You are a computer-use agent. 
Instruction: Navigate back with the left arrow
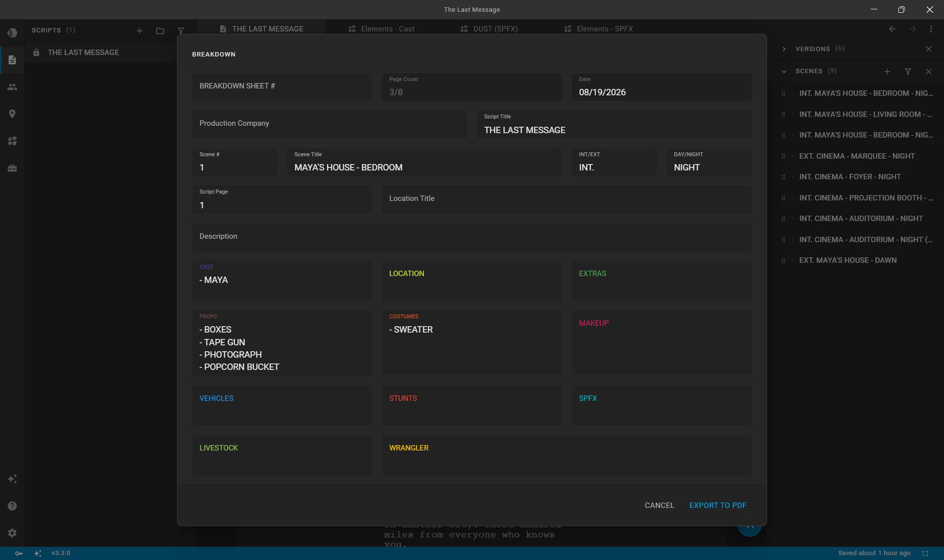[x=892, y=29]
